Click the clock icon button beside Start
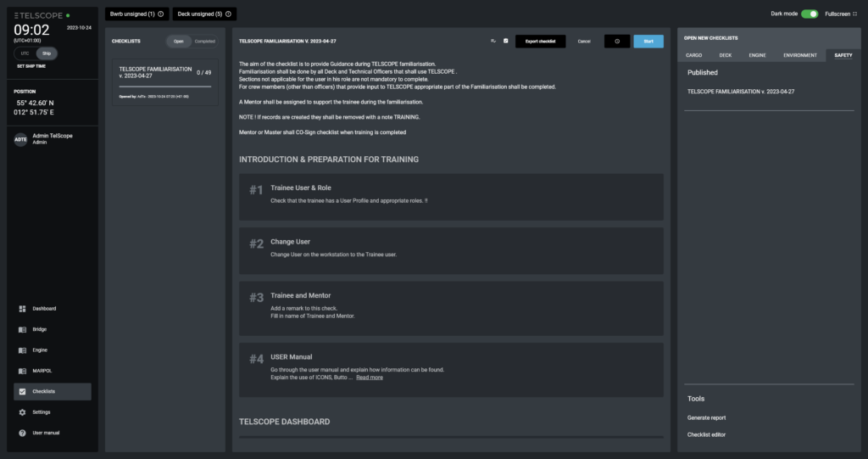Viewport: 868px width, 459px height. tap(616, 41)
